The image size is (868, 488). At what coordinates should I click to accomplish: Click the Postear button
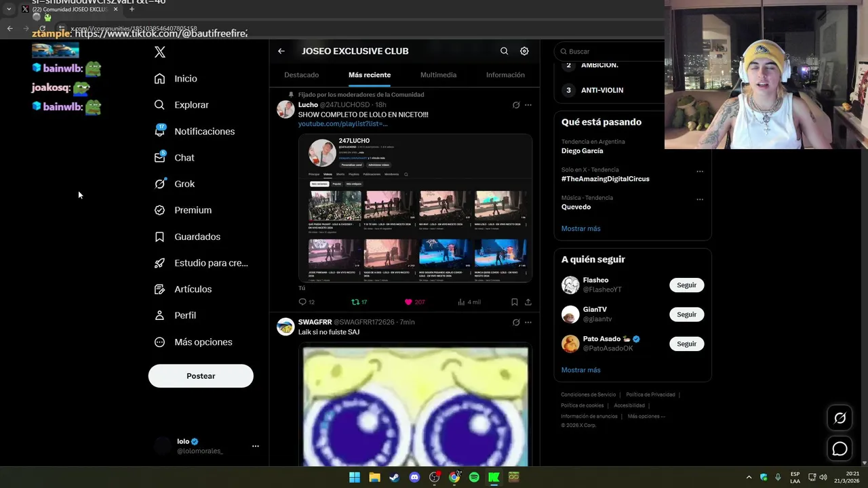(201, 376)
